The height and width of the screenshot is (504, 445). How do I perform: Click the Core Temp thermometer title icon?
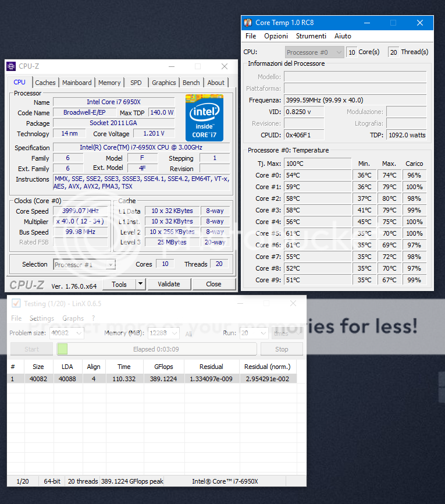click(x=248, y=23)
